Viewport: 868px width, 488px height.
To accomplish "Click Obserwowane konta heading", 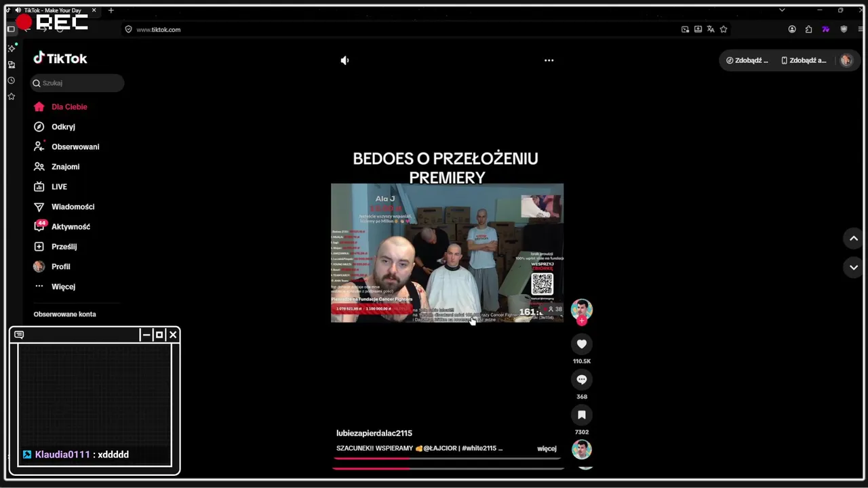I will (x=64, y=314).
